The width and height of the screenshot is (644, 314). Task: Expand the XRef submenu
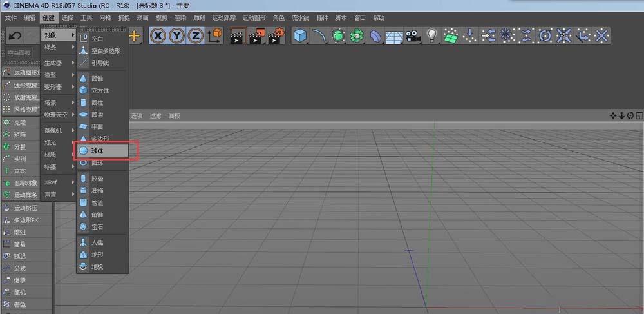click(x=59, y=182)
